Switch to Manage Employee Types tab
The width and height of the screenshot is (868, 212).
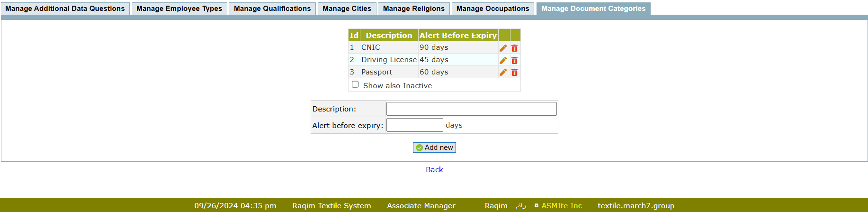(x=179, y=9)
